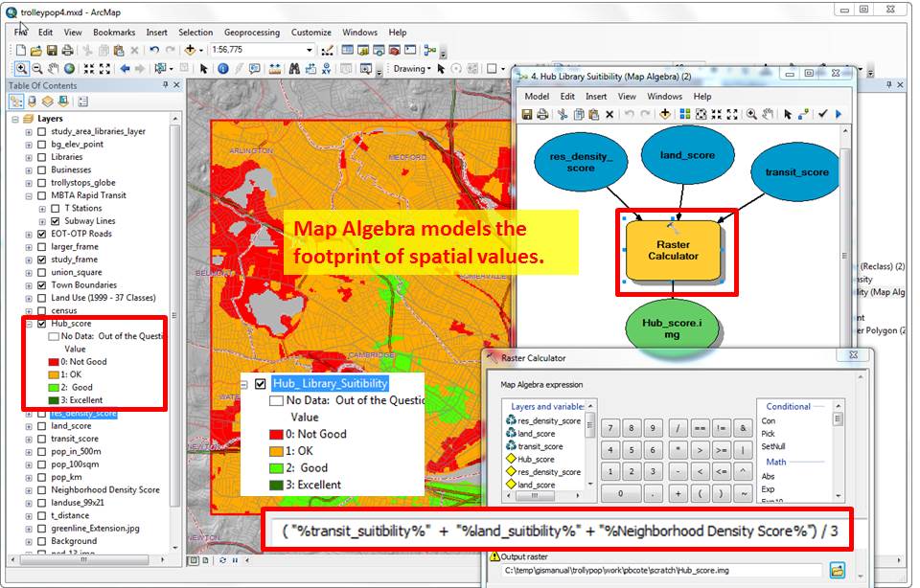Select the Measure tool
Viewport: 920px width, 588px height.
[x=275, y=68]
